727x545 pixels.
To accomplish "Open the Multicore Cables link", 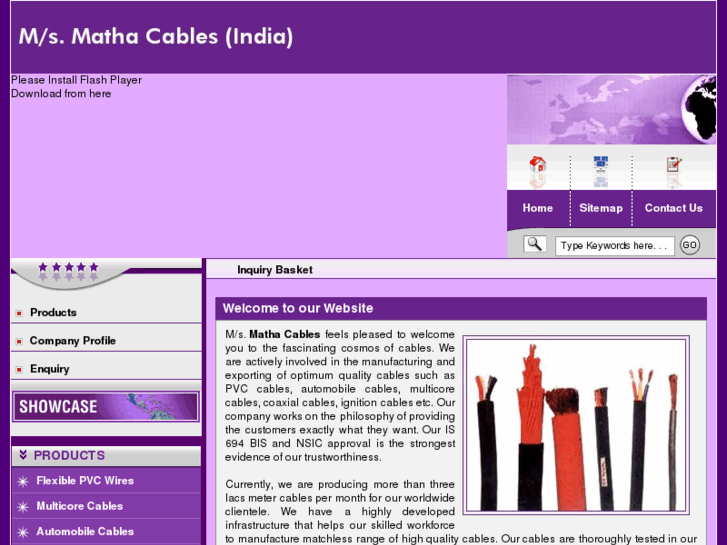I will [80, 506].
